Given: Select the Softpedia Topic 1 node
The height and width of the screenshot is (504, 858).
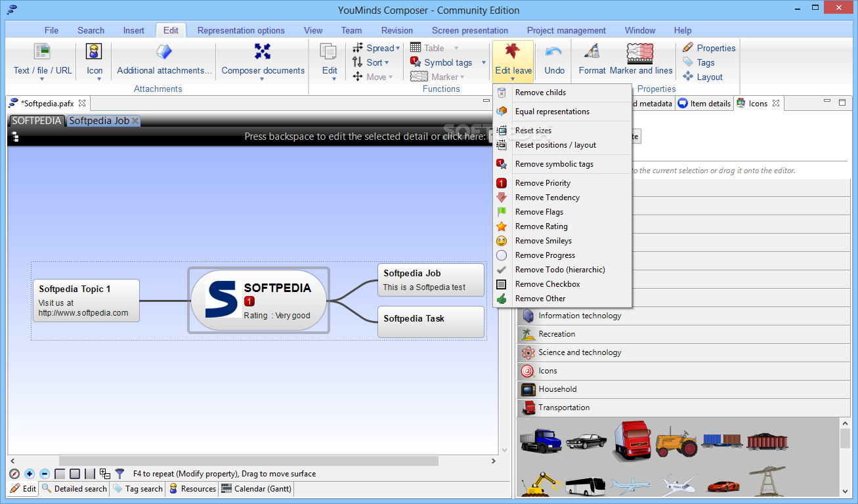Looking at the screenshot, I should (x=87, y=301).
